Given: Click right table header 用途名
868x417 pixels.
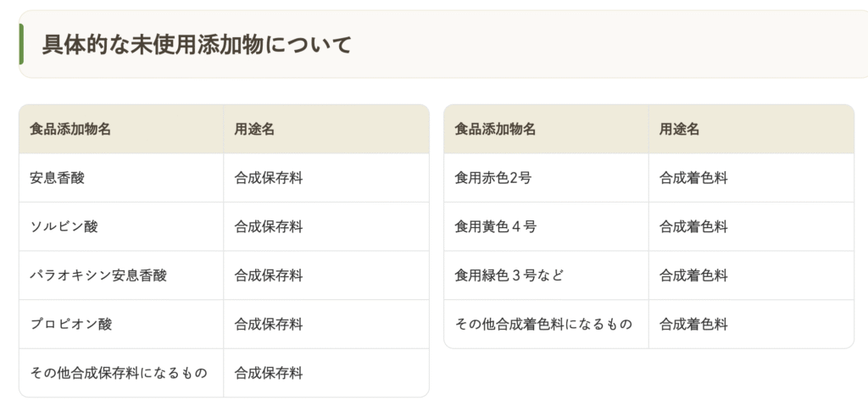Looking at the screenshot, I should tap(680, 130).
